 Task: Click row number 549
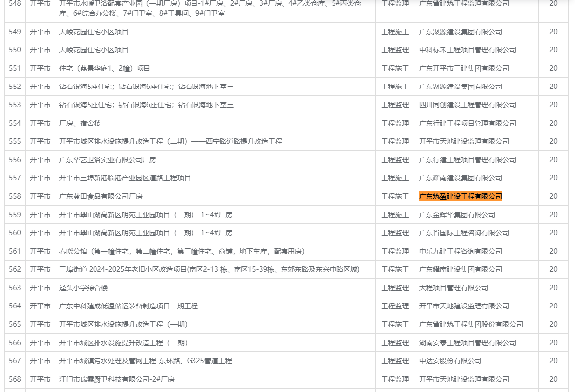[x=15, y=32]
